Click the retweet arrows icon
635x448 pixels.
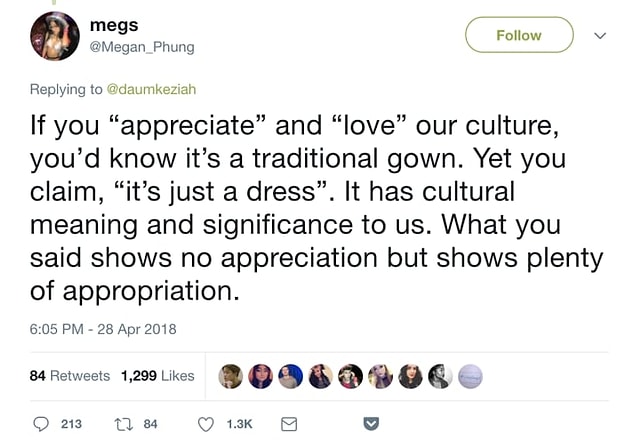pyautogui.click(x=124, y=425)
